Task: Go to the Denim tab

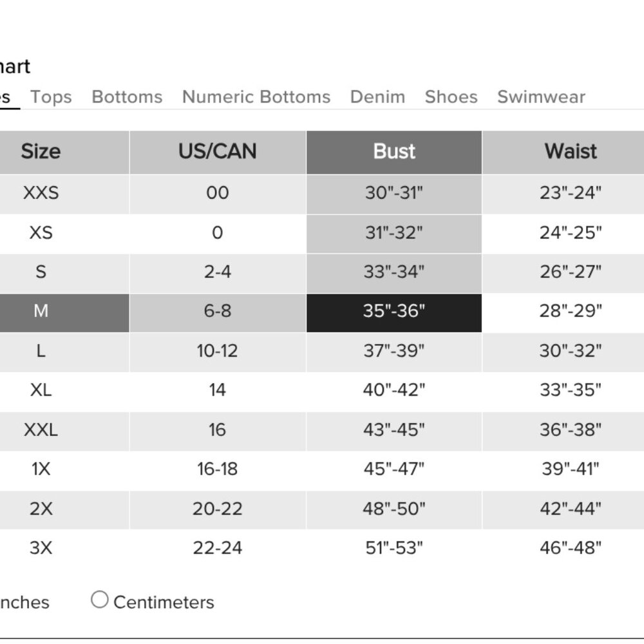Action: (377, 97)
